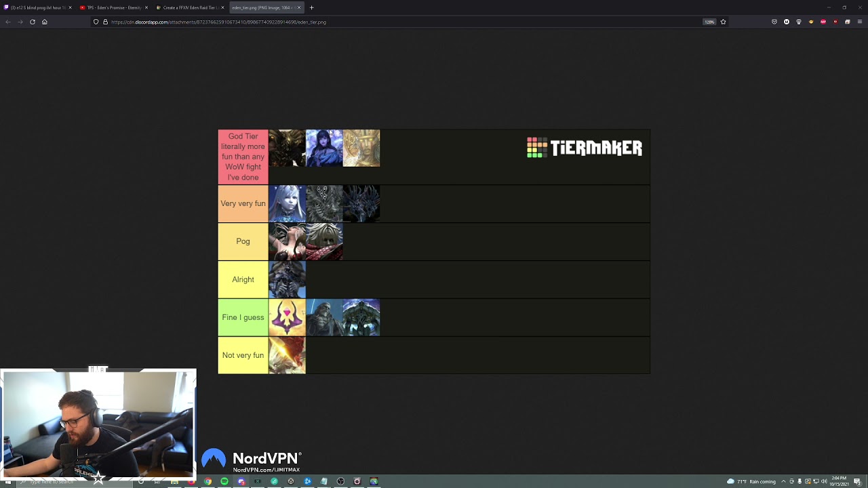Click the blue-haired boss in Very very fun

click(x=287, y=203)
